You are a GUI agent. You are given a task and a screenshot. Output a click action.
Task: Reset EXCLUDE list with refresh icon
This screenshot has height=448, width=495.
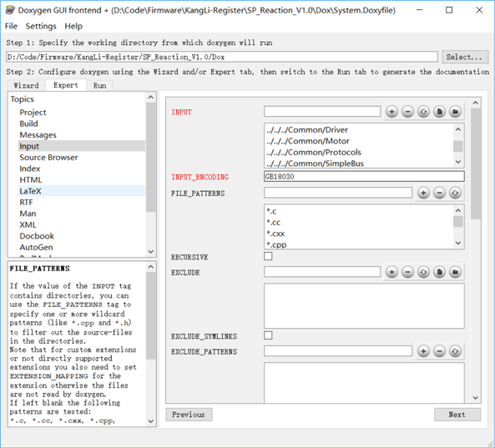point(423,272)
